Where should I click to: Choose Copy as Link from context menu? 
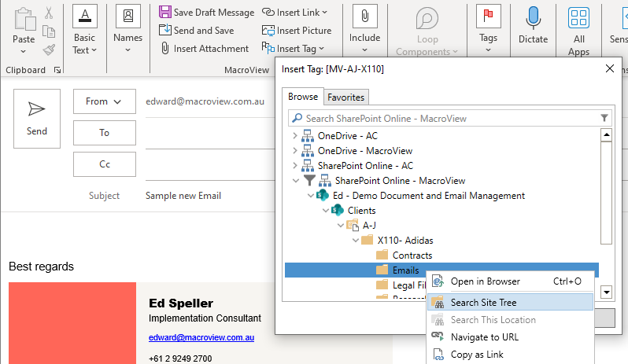point(510,355)
